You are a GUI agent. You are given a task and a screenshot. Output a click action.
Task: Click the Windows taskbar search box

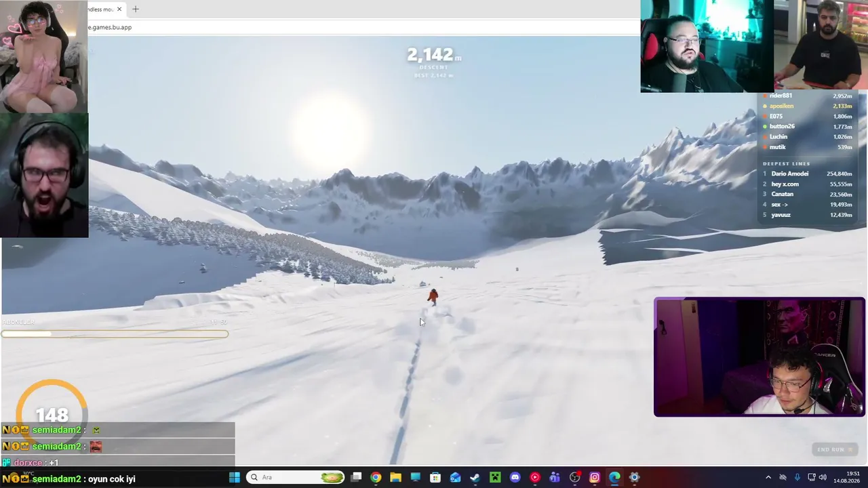(x=296, y=477)
